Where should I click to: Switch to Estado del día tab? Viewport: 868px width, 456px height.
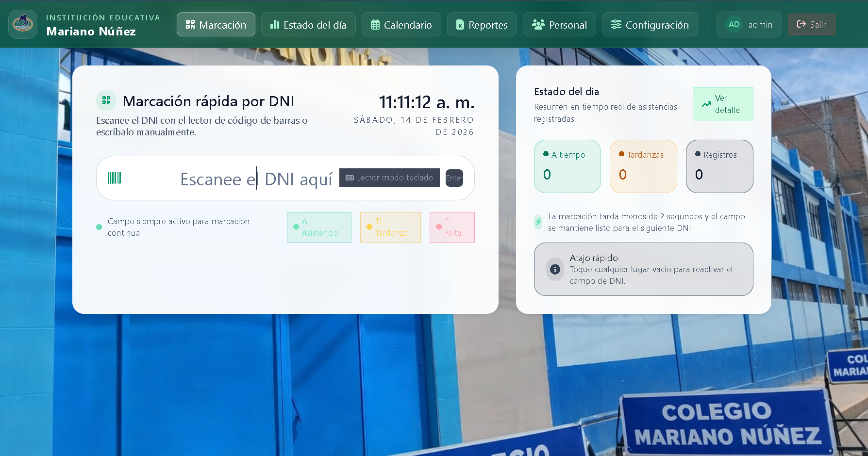click(308, 25)
